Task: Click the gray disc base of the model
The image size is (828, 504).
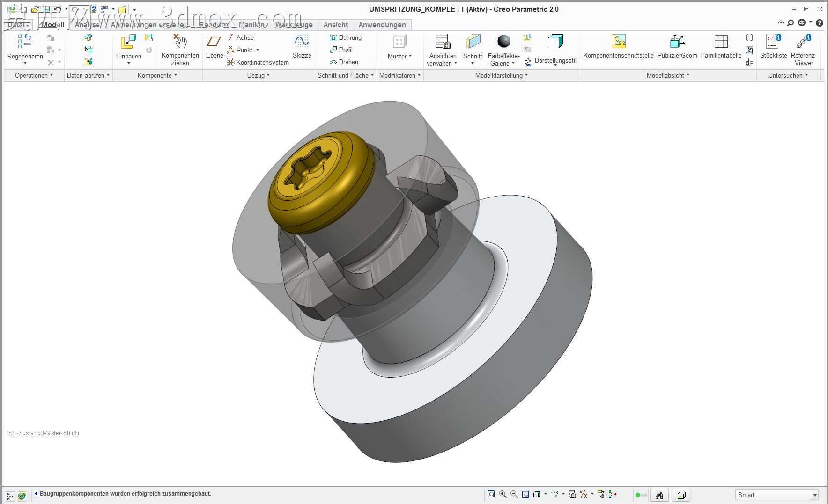Action: pos(453,330)
